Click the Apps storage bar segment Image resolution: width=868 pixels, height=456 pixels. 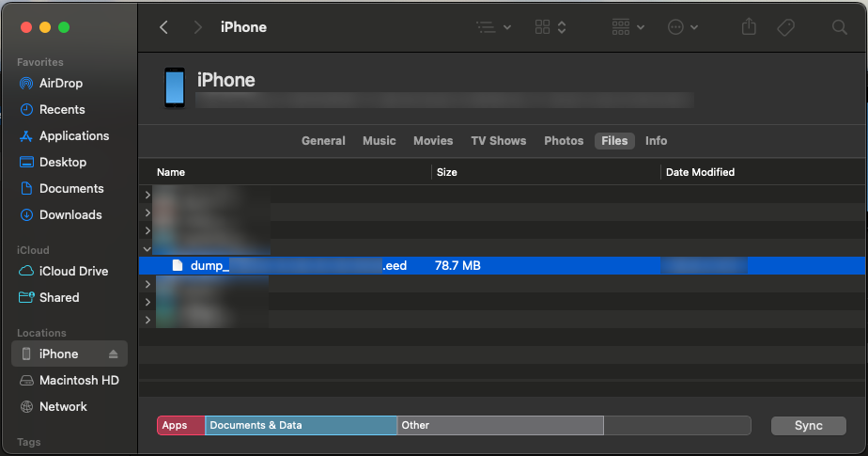click(181, 426)
